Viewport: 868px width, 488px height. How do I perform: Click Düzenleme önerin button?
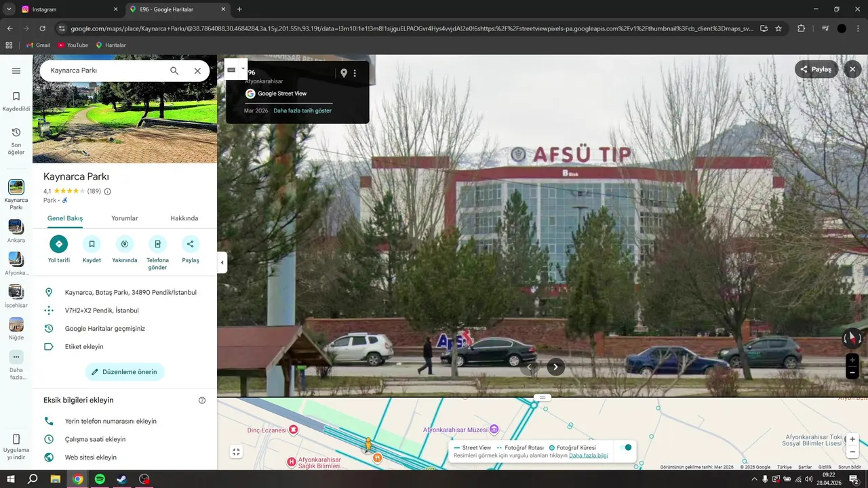point(125,371)
